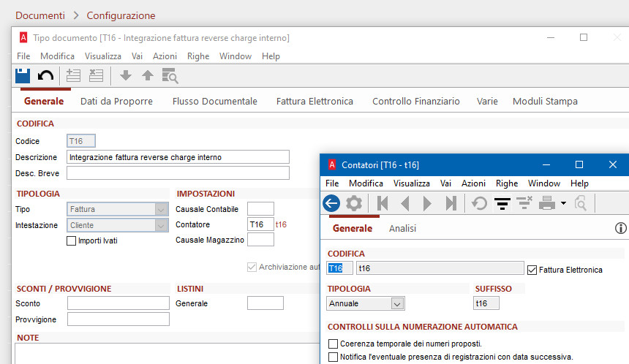Click the Causale Magazzino field
629x364 pixels.
click(260, 240)
